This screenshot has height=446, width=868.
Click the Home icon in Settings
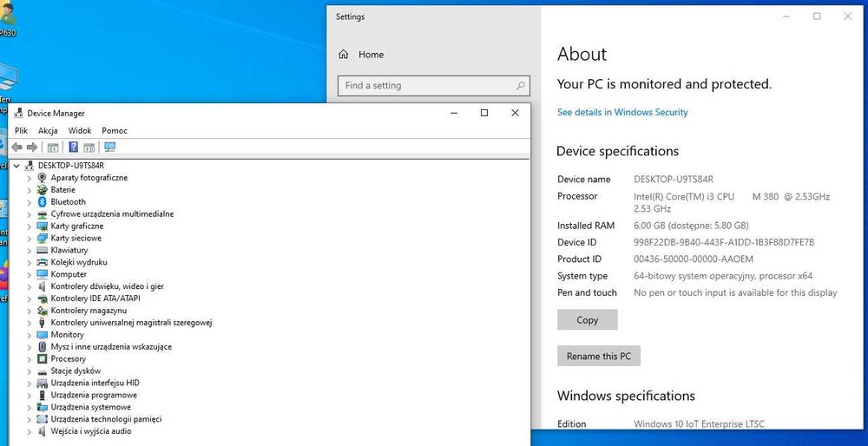[x=343, y=54]
